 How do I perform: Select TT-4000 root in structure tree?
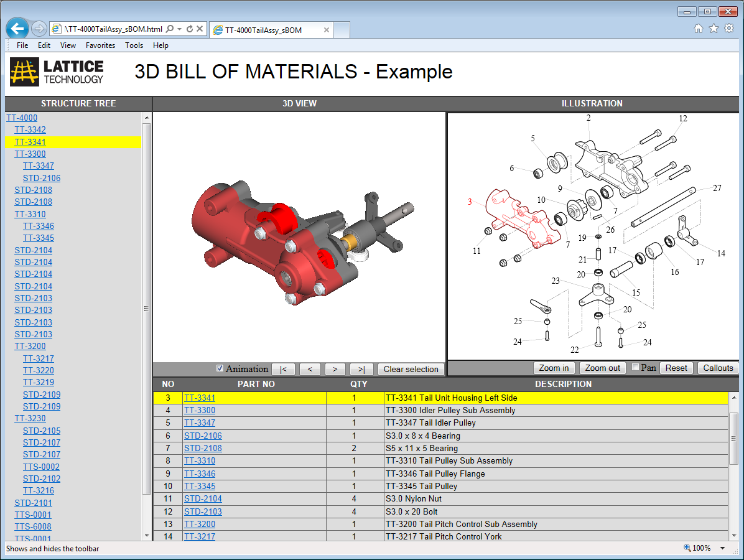coord(22,118)
